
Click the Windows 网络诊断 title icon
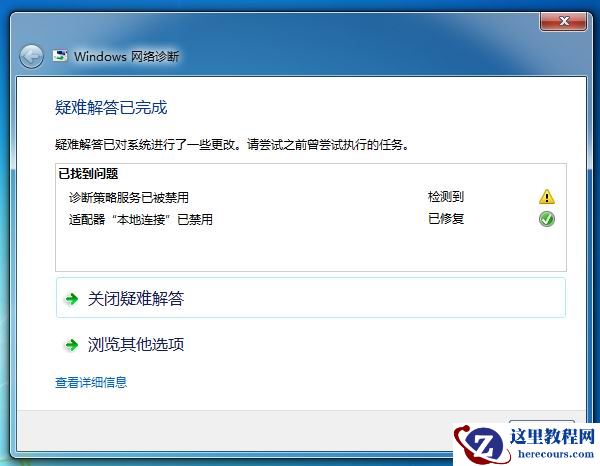60,56
